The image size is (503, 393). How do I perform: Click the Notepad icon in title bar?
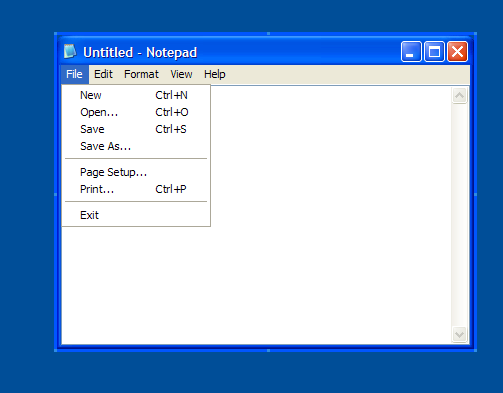pos(70,52)
